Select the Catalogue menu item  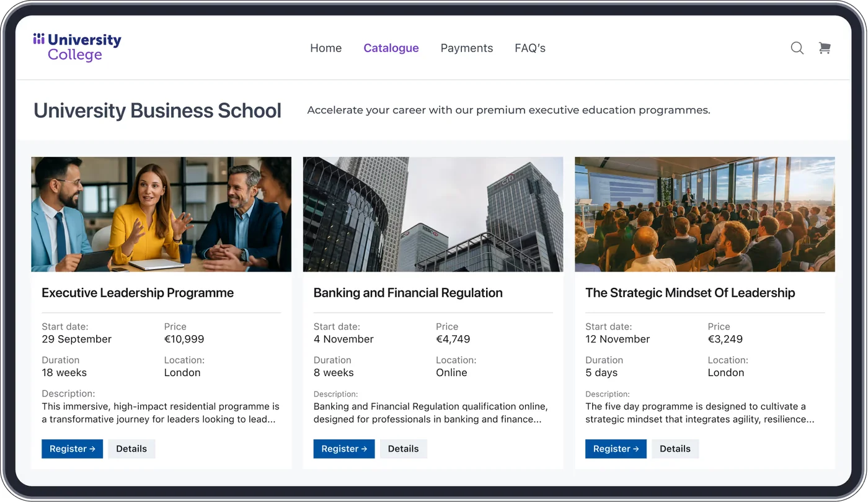[x=391, y=48]
